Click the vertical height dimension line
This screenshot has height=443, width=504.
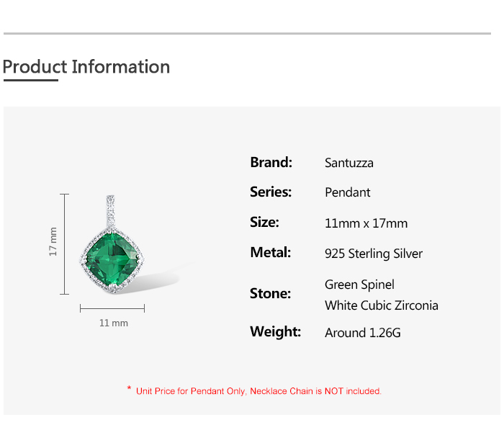click(x=65, y=243)
